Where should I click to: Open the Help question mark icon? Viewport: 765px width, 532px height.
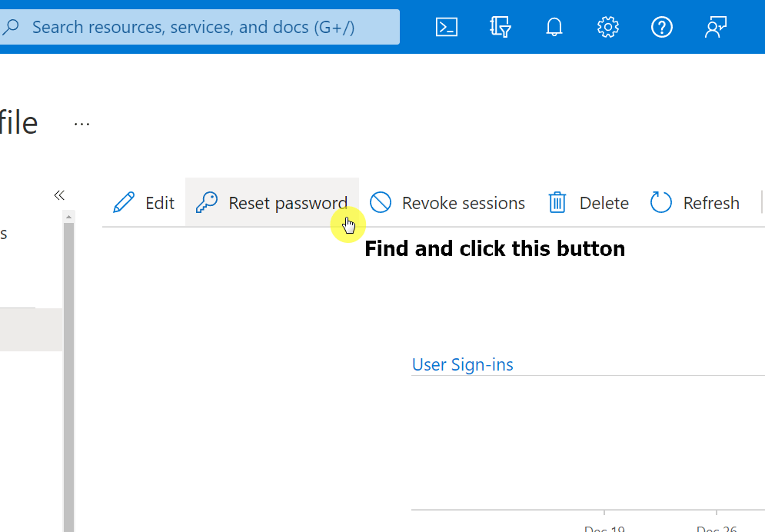click(661, 28)
